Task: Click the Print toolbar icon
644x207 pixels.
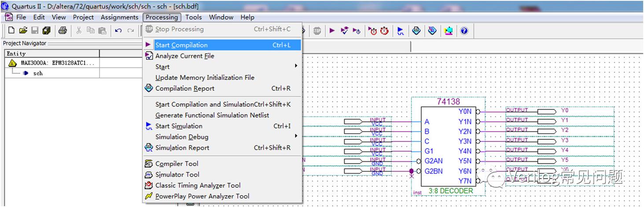Action: tap(63, 30)
